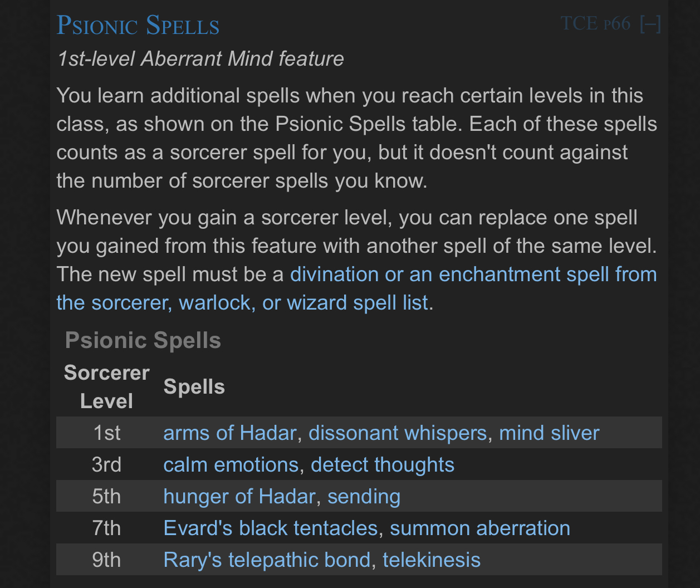This screenshot has width=700, height=588.
Task: Open the TCE p66 source reference
Action: coord(595,23)
